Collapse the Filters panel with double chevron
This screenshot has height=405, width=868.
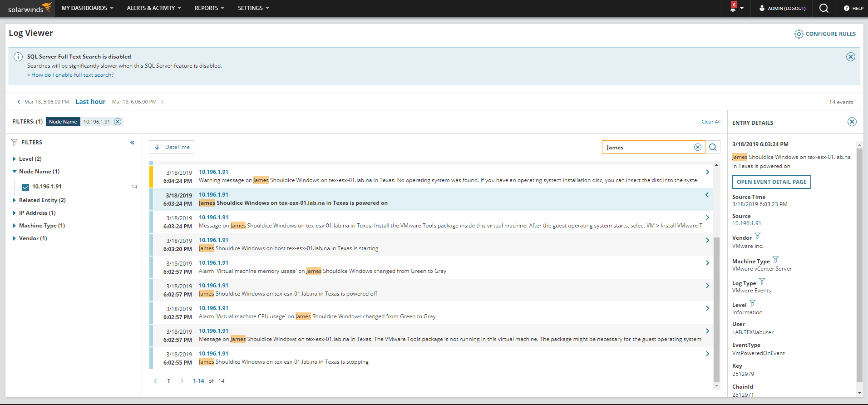click(133, 143)
